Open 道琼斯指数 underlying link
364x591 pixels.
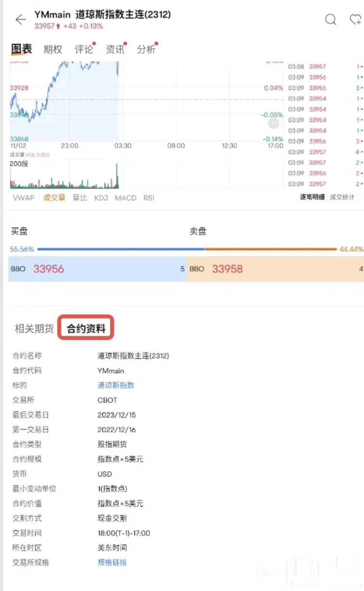coord(116,385)
